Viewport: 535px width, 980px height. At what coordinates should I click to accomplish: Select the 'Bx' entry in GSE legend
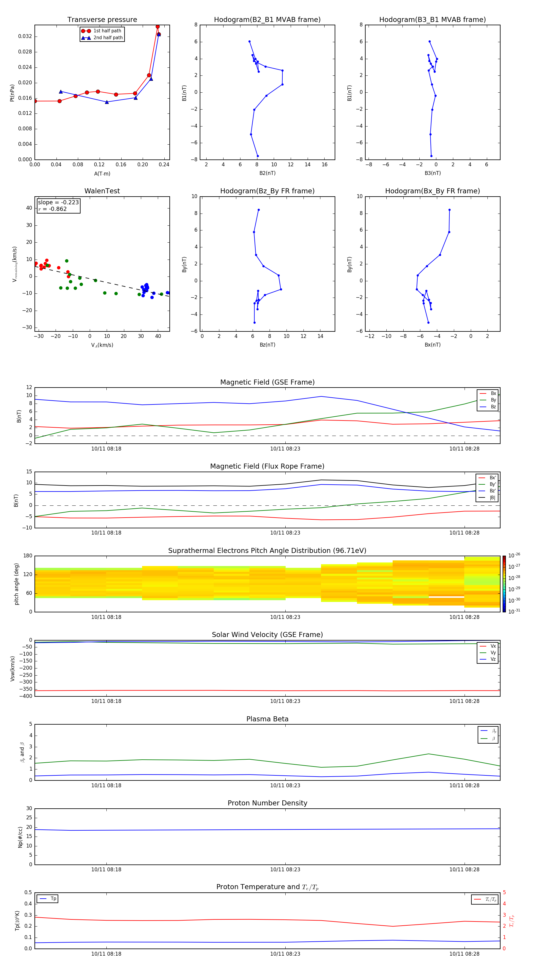point(488,393)
